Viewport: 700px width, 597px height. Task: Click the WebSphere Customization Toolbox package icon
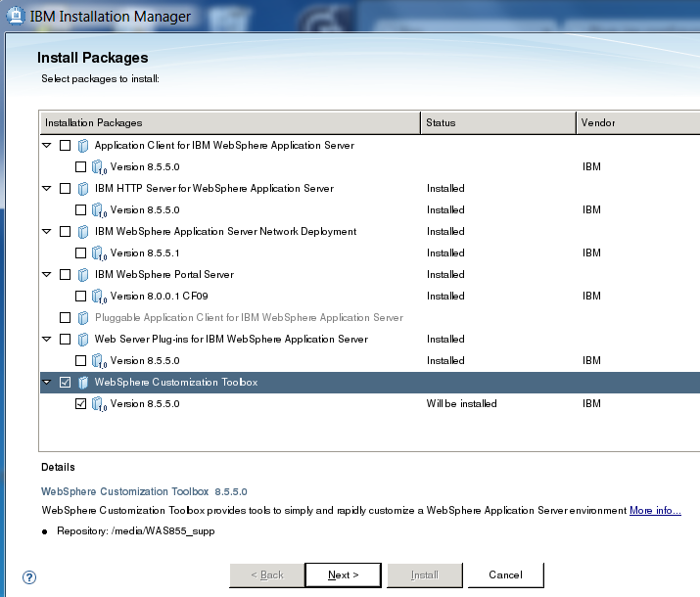tap(83, 383)
